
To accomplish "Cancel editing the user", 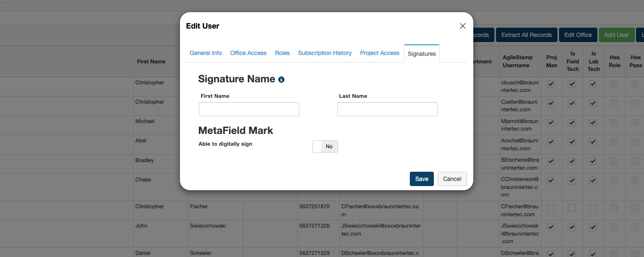I will tap(452, 179).
